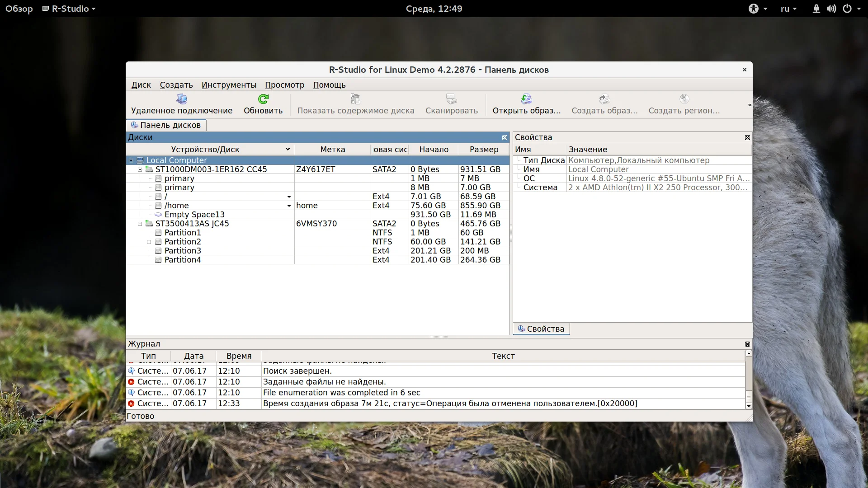Click the Scan toolbar icon

pos(451,99)
